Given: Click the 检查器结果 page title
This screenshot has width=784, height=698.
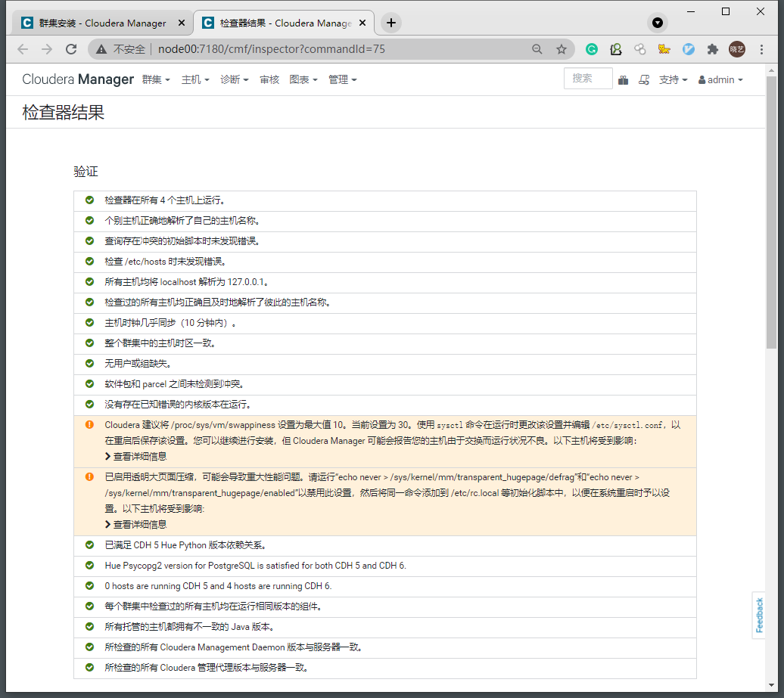Looking at the screenshot, I should [64, 112].
